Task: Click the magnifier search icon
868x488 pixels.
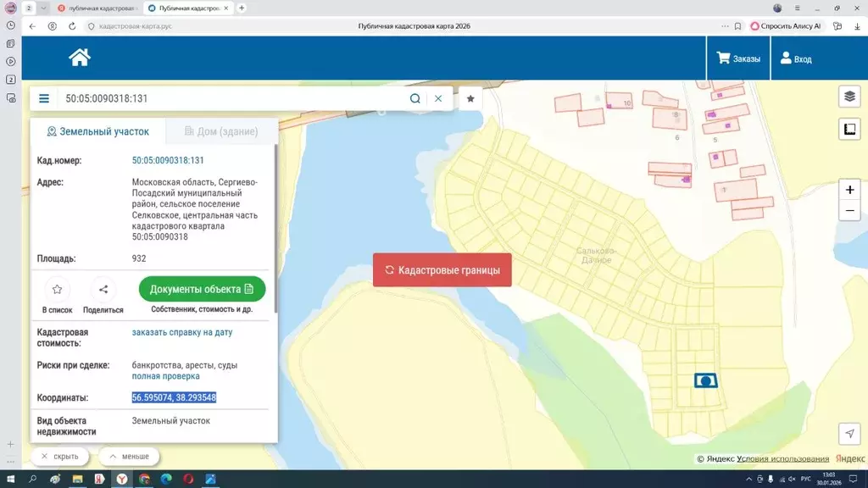Action: [415, 98]
